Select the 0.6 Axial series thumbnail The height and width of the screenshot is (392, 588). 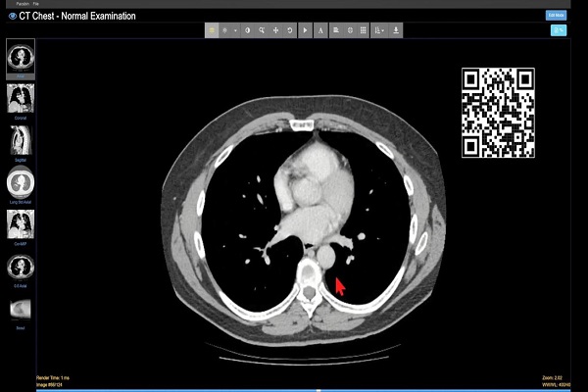21,269
